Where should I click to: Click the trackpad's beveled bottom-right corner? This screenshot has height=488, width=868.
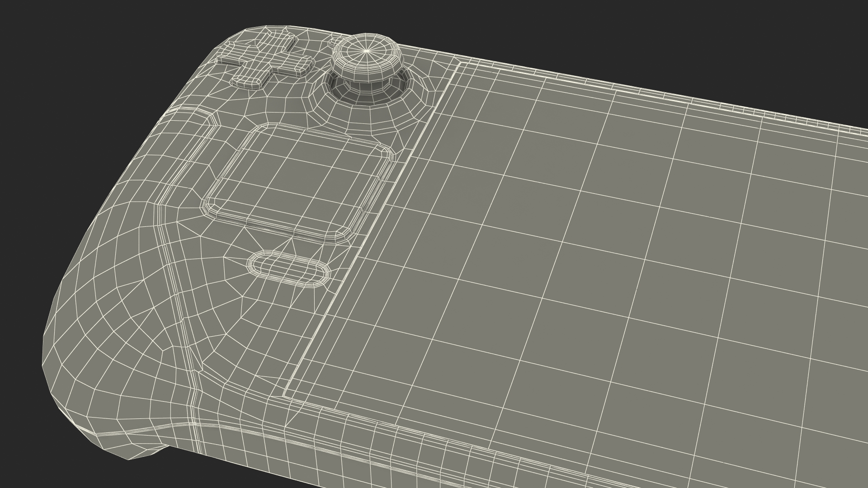pos(343,236)
